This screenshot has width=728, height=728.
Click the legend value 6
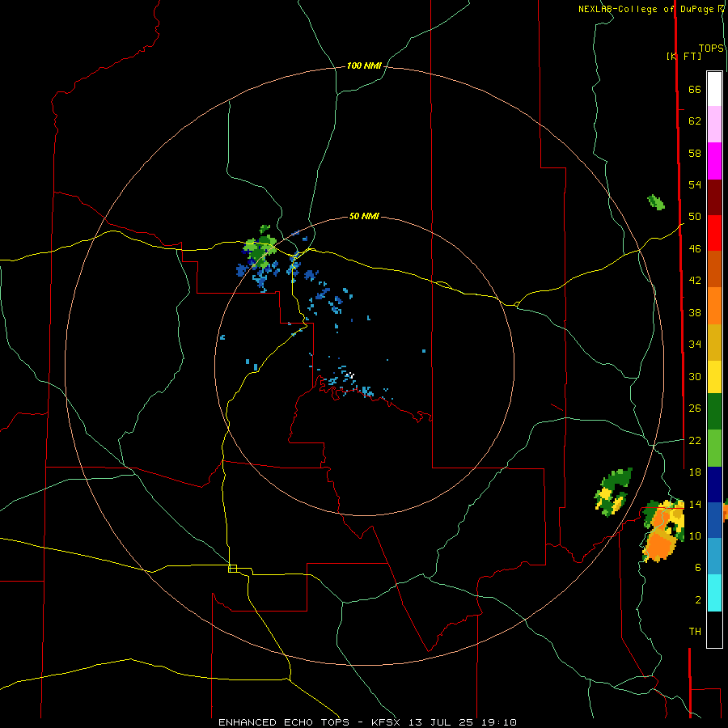(698, 567)
